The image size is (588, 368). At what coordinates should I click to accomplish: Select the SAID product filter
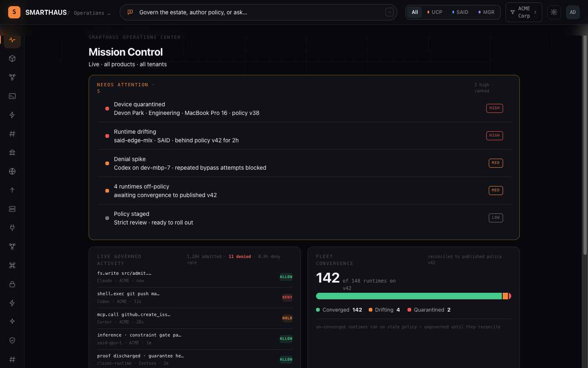(460, 12)
